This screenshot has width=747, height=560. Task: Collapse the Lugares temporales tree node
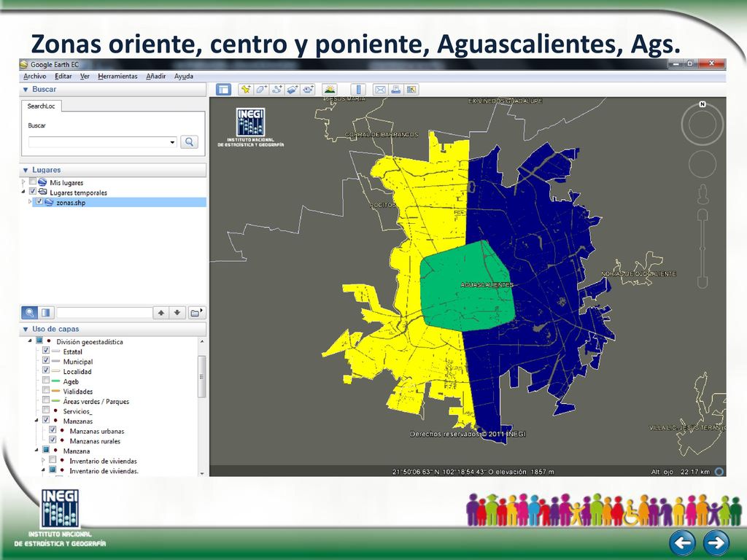(23, 192)
